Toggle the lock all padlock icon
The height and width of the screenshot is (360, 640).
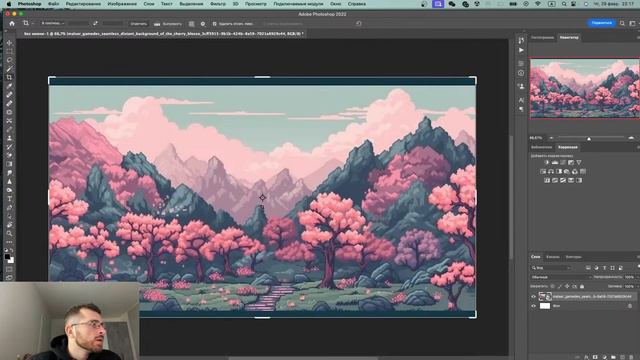(x=582, y=286)
